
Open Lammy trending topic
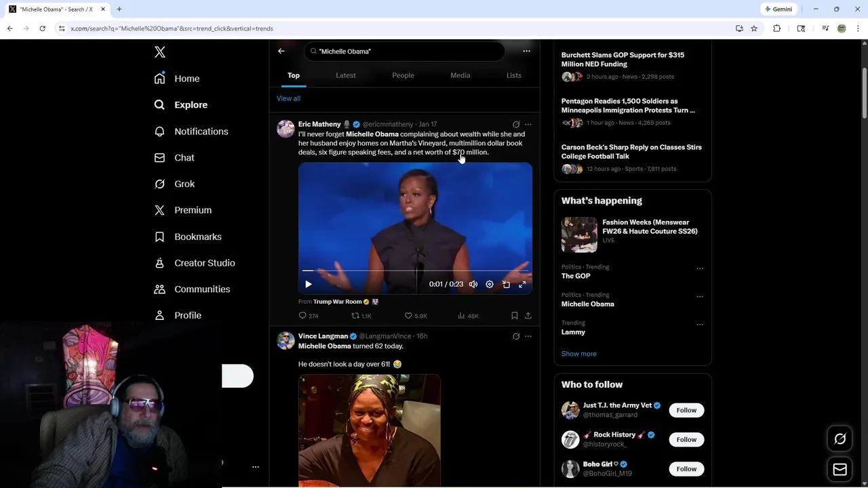click(x=573, y=332)
